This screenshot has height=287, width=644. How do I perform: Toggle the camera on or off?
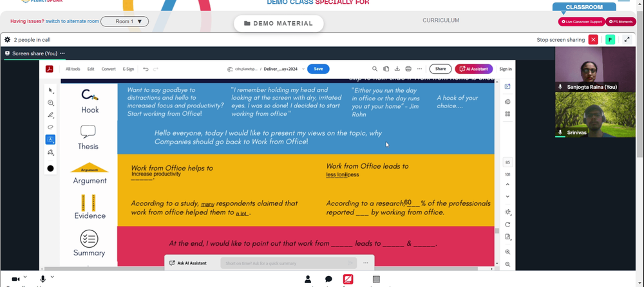click(15, 280)
